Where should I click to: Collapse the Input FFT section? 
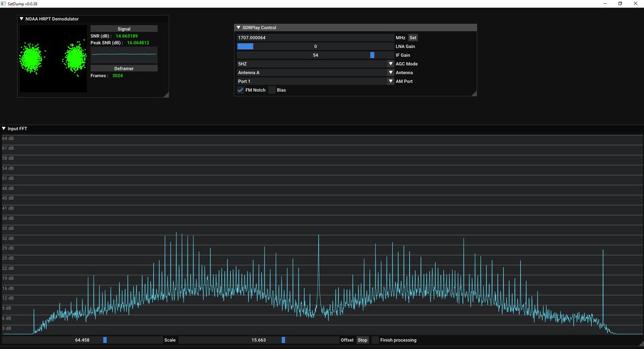(4, 129)
